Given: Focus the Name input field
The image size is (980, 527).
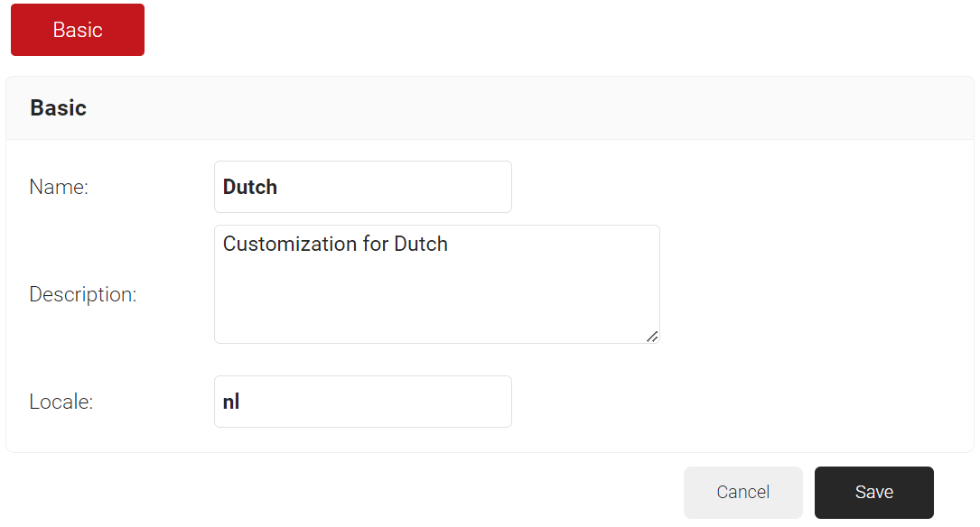Looking at the screenshot, I should coord(362,187).
